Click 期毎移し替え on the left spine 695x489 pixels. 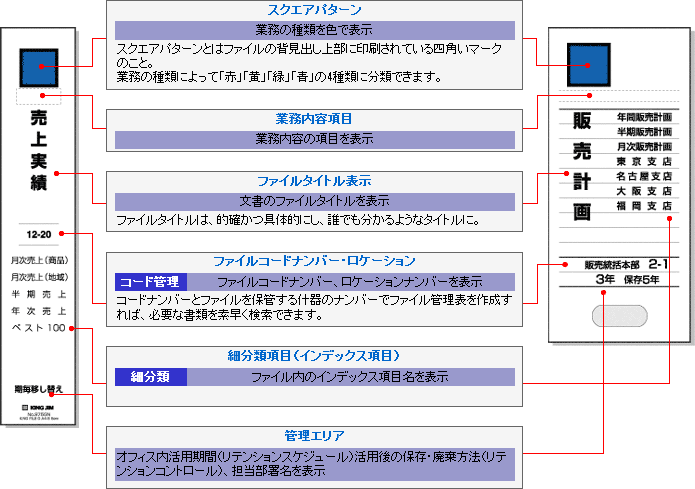coord(39,389)
